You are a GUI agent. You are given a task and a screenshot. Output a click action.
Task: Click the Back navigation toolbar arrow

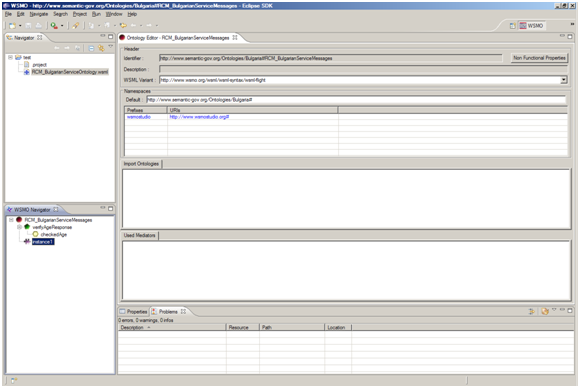coord(134,26)
